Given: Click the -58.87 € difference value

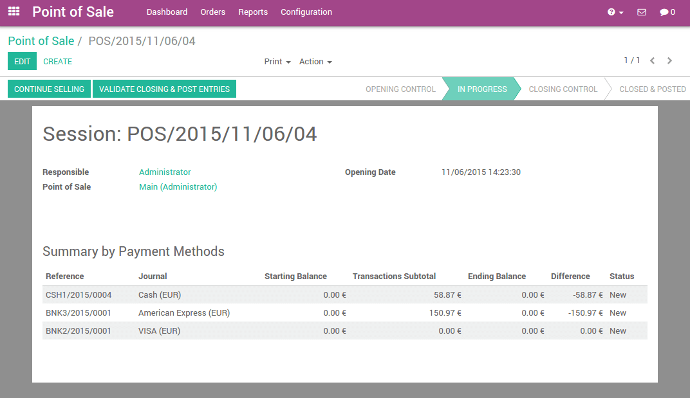Looking at the screenshot, I should tap(587, 295).
